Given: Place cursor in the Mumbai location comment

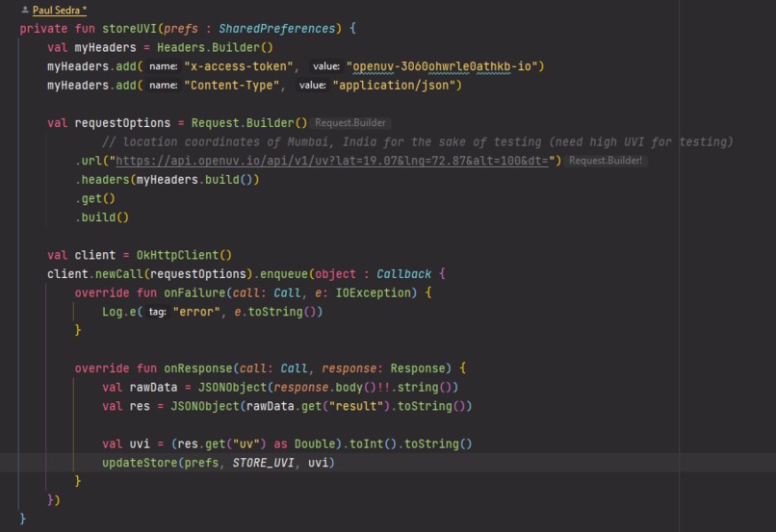Looking at the screenshot, I should 417,142.
